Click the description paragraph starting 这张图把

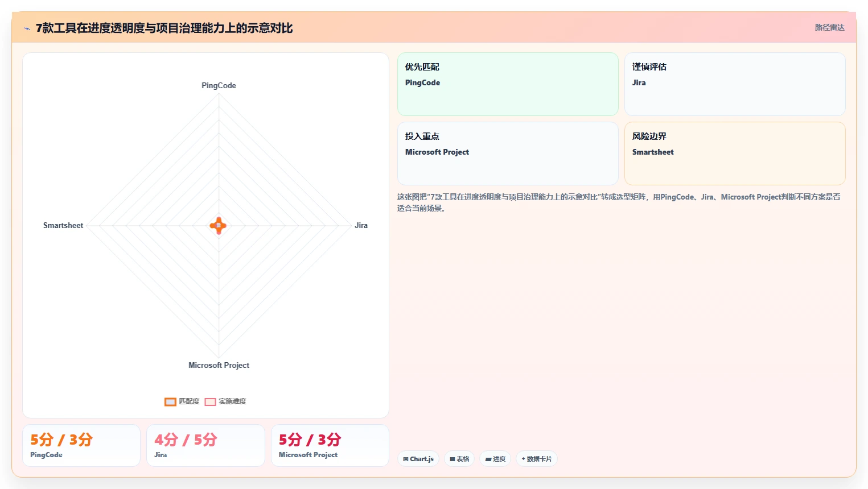tap(619, 202)
